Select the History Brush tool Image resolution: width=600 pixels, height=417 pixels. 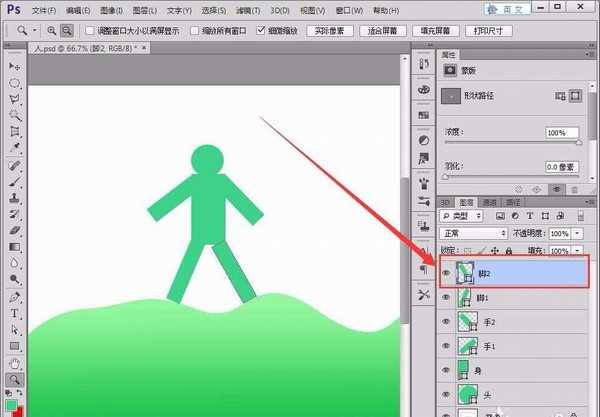click(15, 214)
